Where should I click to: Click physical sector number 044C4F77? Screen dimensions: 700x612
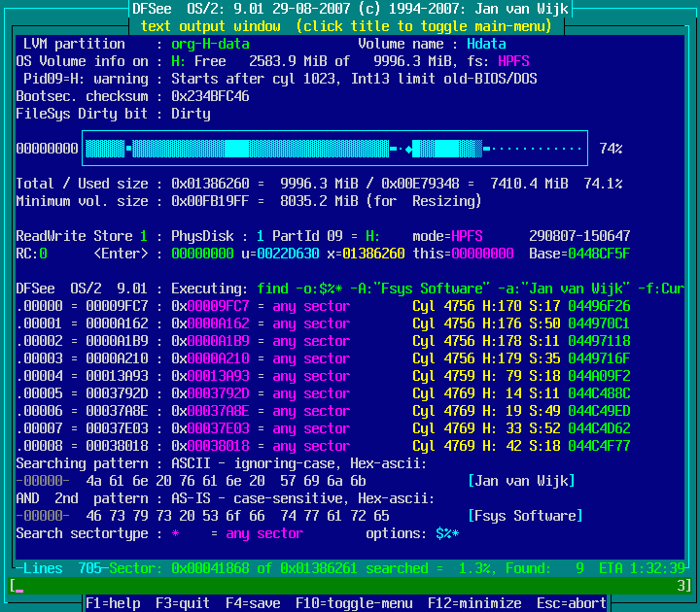click(x=599, y=446)
